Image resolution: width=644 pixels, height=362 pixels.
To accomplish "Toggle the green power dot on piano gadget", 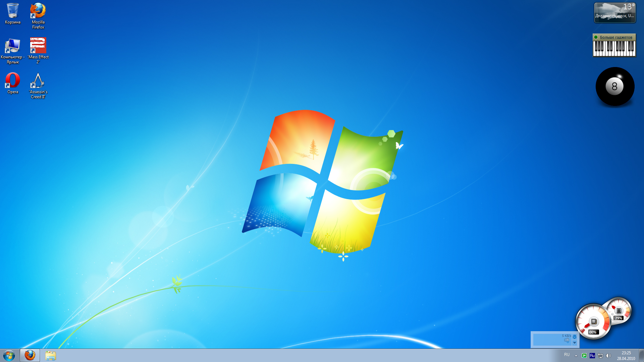I will (x=596, y=37).
